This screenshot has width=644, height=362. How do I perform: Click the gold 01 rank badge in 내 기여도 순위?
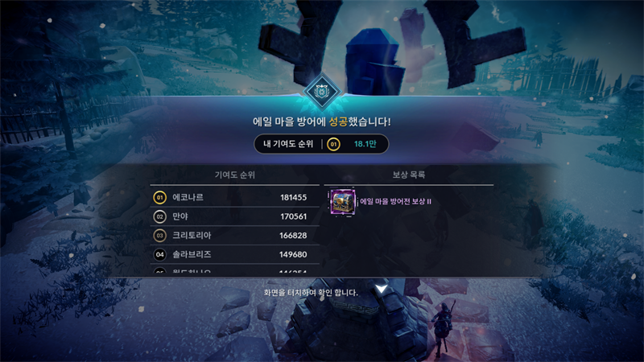pyautogui.click(x=333, y=144)
